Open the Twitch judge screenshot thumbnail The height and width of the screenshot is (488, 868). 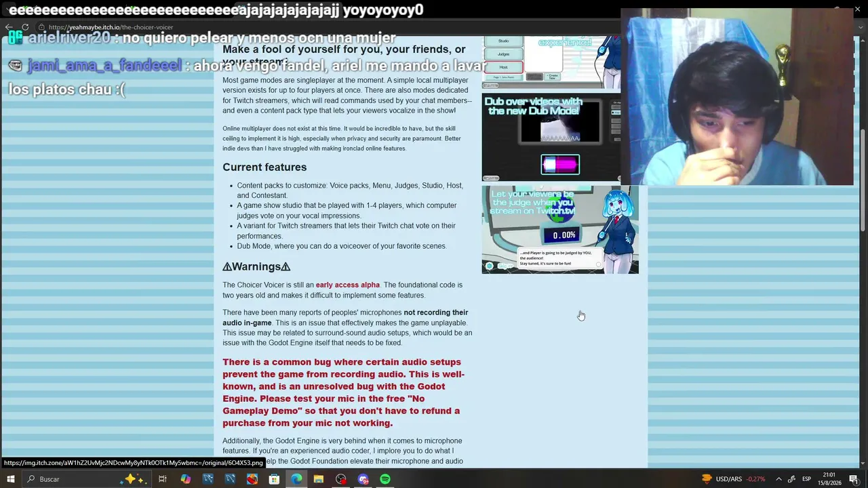pyautogui.click(x=560, y=230)
